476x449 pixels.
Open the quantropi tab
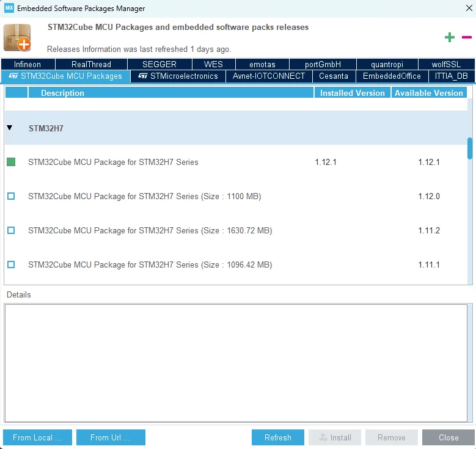(387, 64)
